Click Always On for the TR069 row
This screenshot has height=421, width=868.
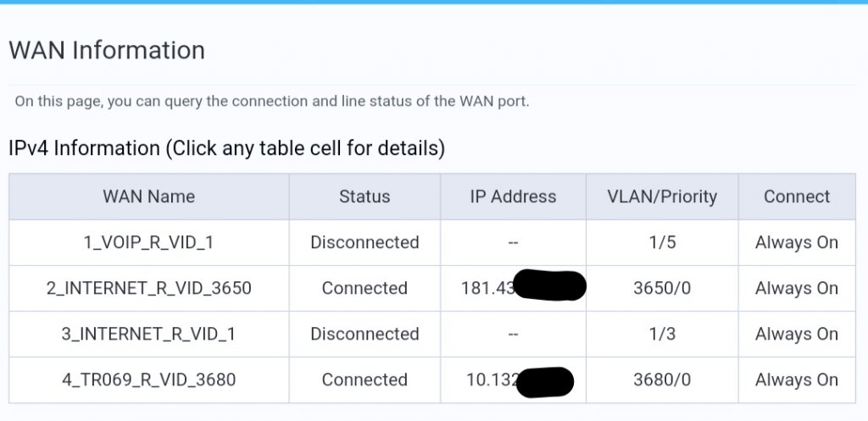pyautogui.click(x=797, y=380)
